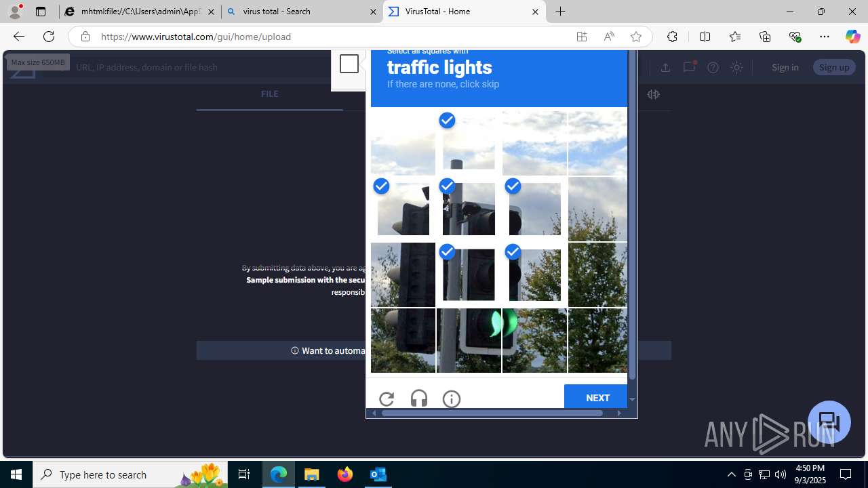Open Collections in the Edge toolbar
This screenshot has width=868, height=488.
[765, 37]
